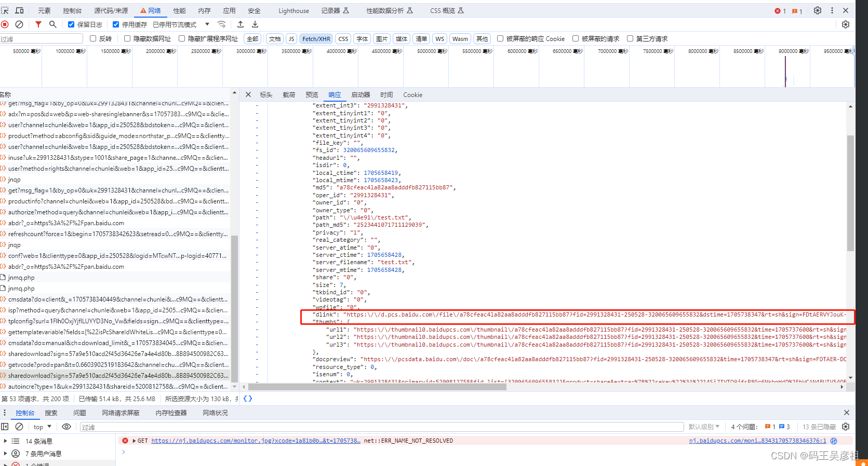Viewport: 868px width, 466px height.
Task: Open the console settings gear
Action: pyautogui.click(x=846, y=427)
